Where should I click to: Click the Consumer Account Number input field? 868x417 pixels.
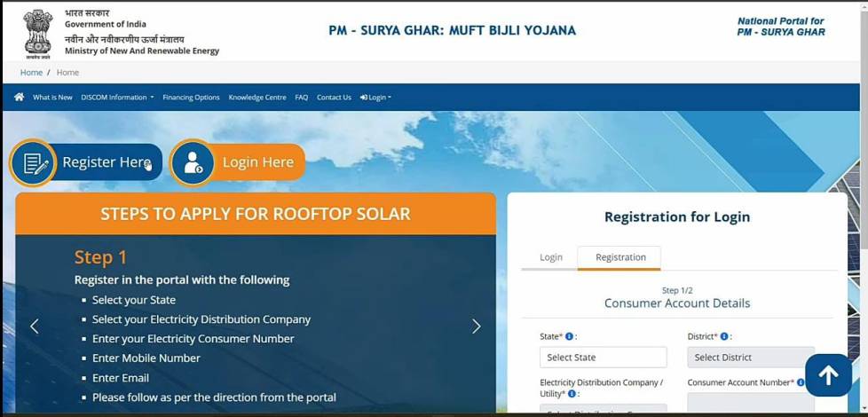click(751, 403)
